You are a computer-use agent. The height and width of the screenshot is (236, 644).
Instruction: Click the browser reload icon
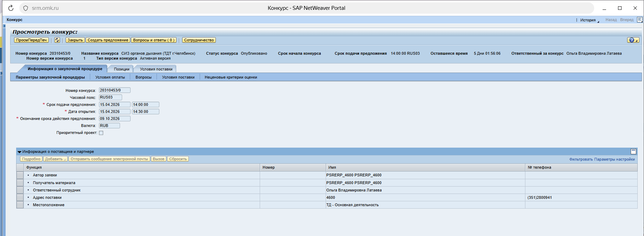[x=11, y=8]
